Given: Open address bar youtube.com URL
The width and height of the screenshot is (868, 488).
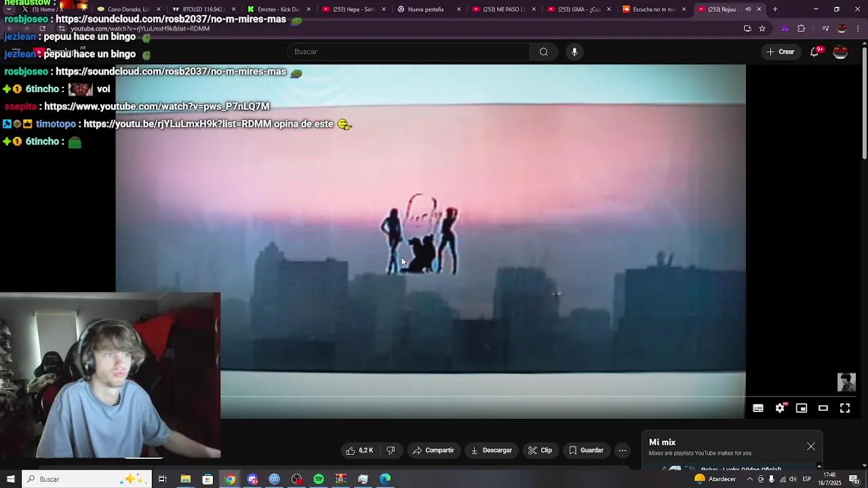Looking at the screenshot, I should coord(140,28).
